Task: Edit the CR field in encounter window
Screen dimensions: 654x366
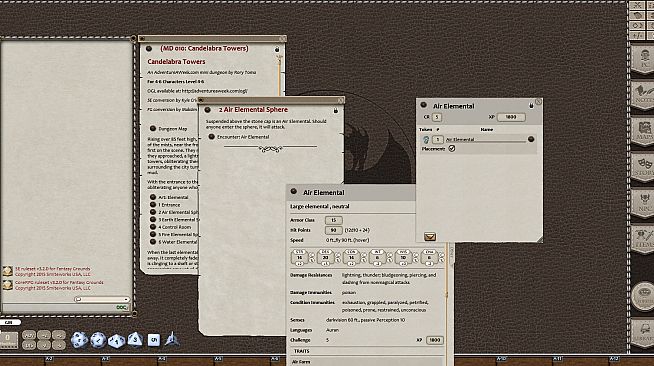Action: [437, 117]
